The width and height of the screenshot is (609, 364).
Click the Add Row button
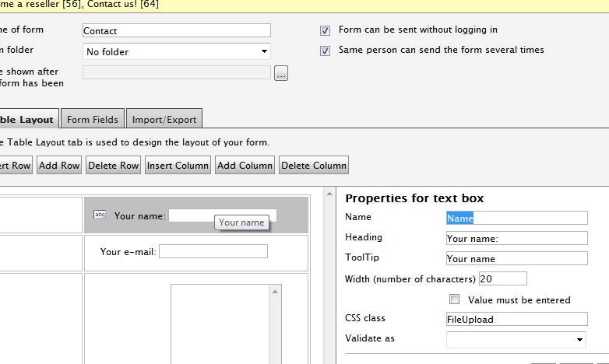point(59,166)
